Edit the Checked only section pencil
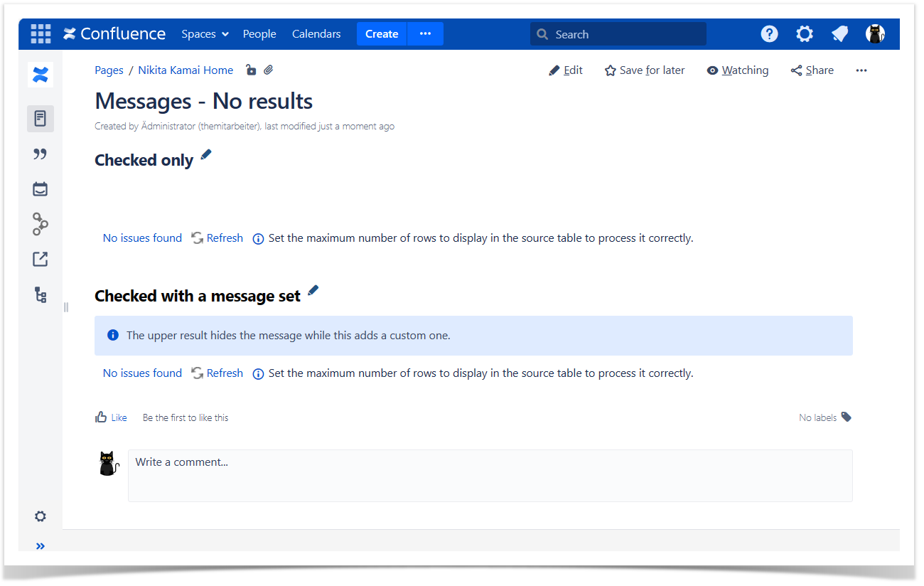The width and height of the screenshot is (924, 586). click(206, 154)
